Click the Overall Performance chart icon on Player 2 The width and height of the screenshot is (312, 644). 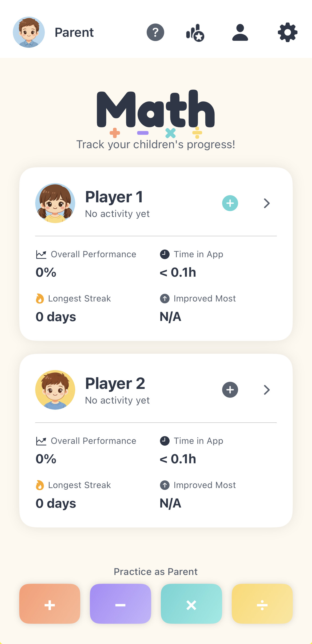click(41, 441)
